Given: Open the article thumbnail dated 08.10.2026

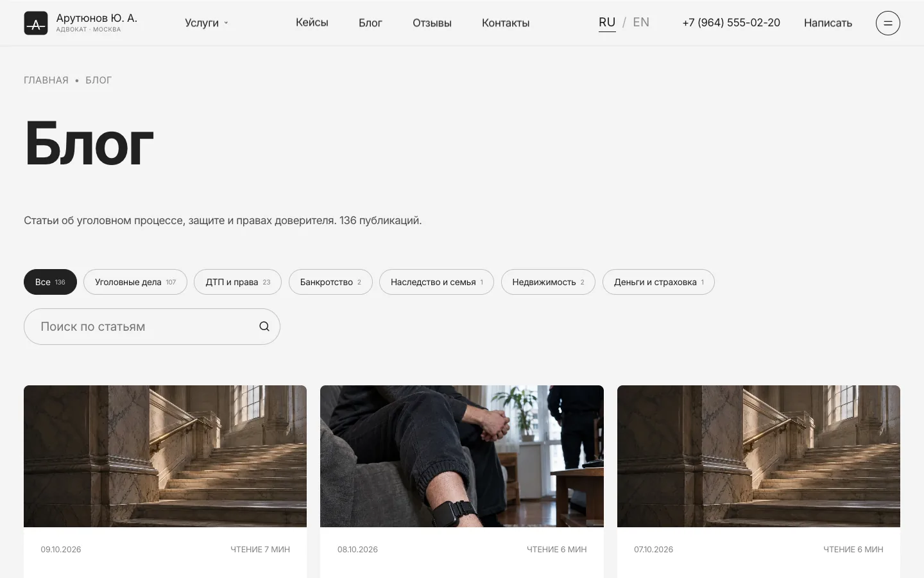Looking at the screenshot, I should 462,456.
